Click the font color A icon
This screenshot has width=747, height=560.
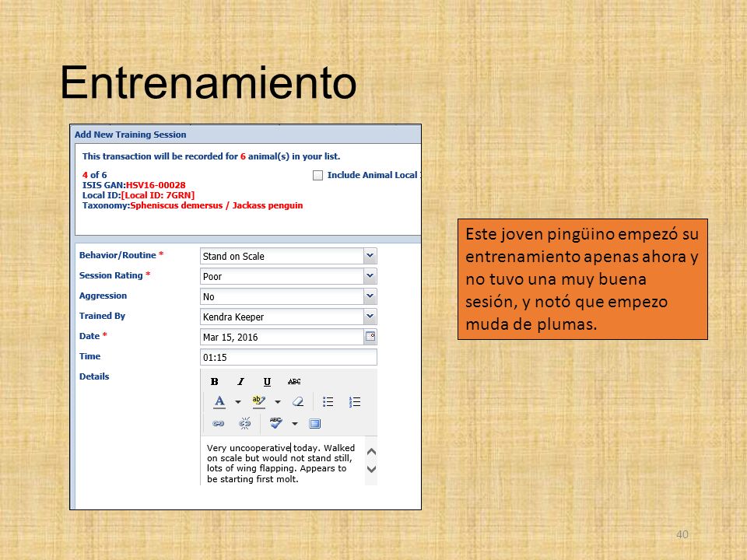click(219, 401)
